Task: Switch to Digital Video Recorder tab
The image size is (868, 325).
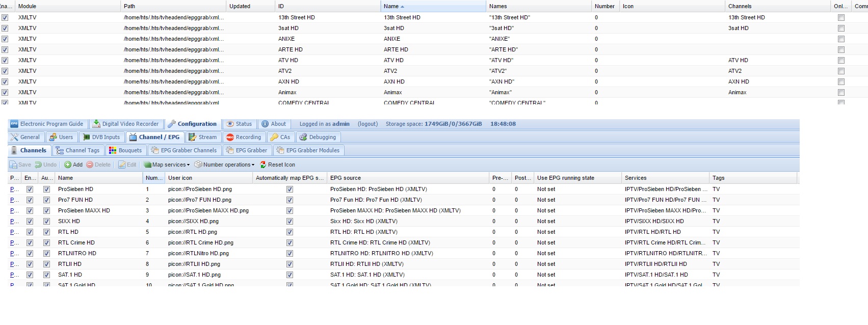Action: click(125, 124)
